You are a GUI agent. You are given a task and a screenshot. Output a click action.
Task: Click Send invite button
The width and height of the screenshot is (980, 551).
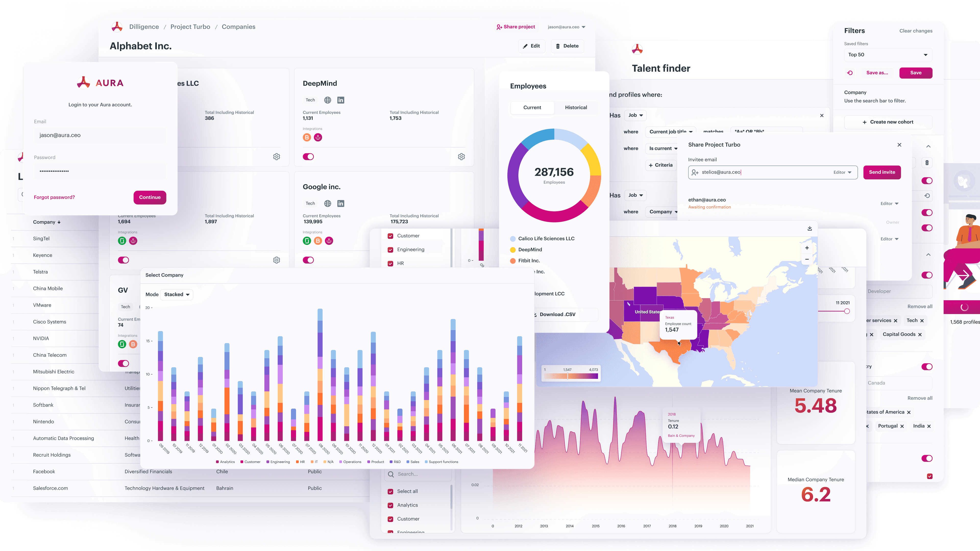[x=882, y=172]
